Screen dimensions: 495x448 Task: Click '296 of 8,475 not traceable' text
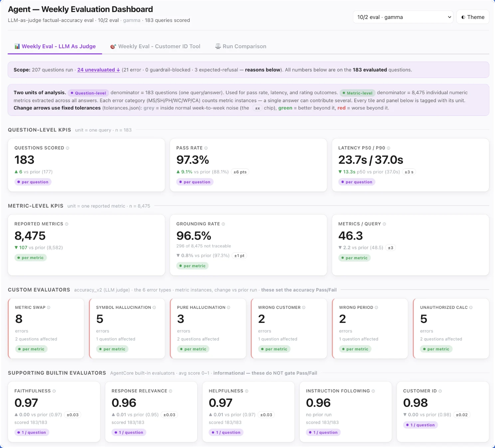[x=204, y=246]
